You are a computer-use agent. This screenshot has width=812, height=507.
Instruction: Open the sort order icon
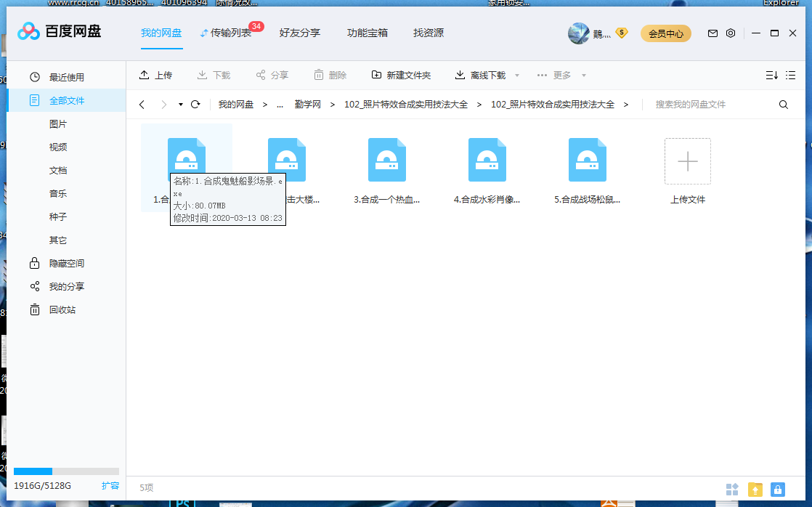click(x=771, y=75)
